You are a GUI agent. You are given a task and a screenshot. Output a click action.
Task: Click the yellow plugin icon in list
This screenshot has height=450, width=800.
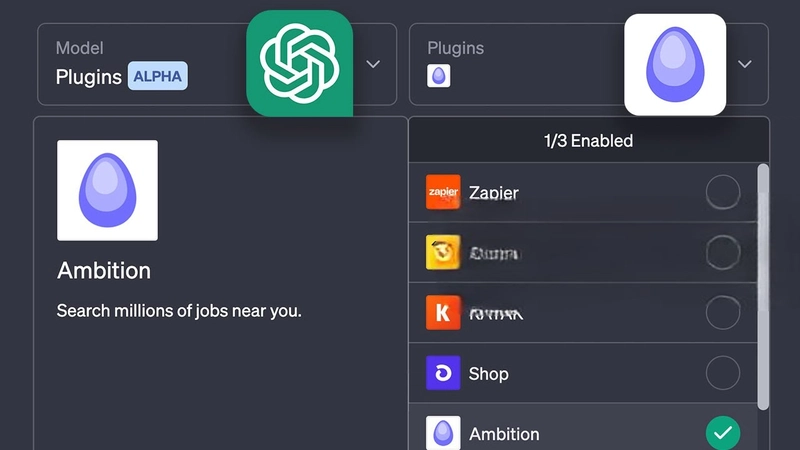tap(443, 253)
